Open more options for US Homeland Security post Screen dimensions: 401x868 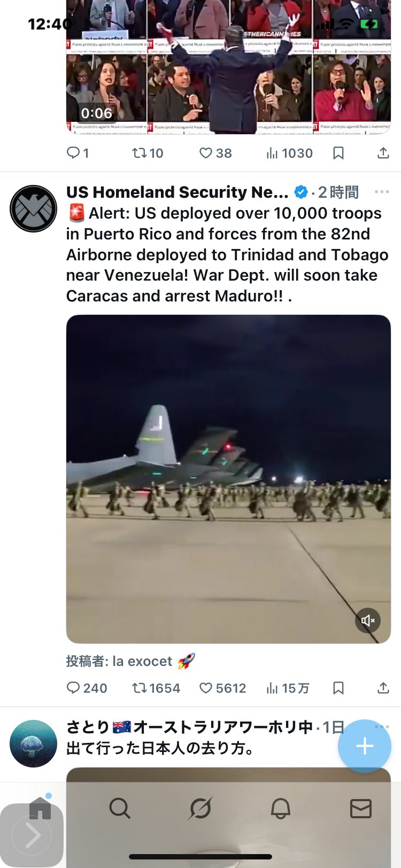(x=382, y=192)
